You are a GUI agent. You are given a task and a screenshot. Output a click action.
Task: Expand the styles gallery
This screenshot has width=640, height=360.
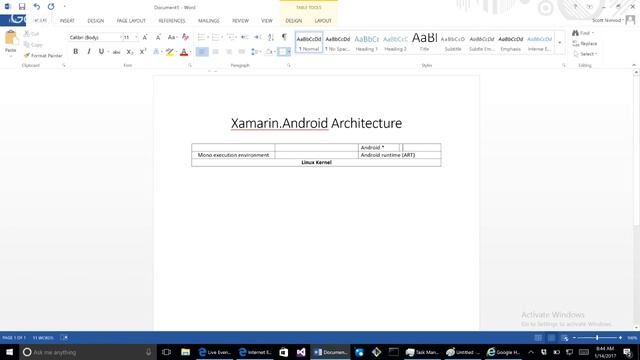coord(560,42)
